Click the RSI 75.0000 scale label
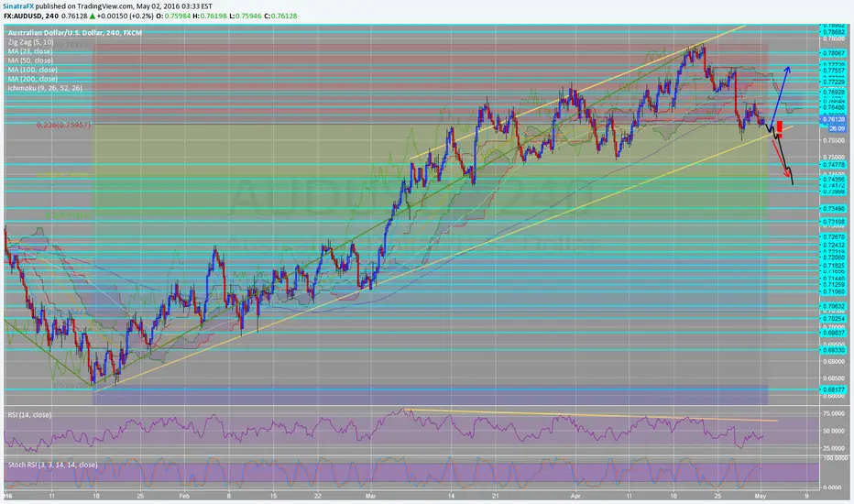 click(x=833, y=414)
